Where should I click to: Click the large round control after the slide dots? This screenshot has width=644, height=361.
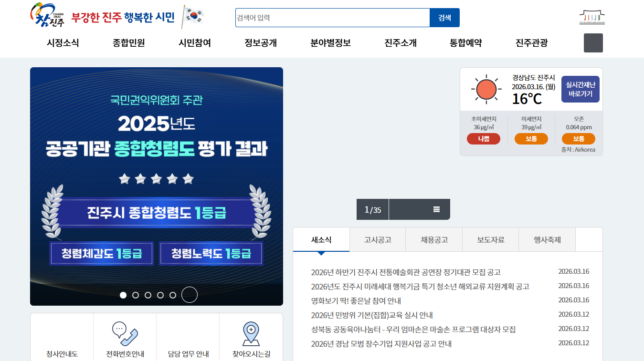pyautogui.click(x=190, y=295)
